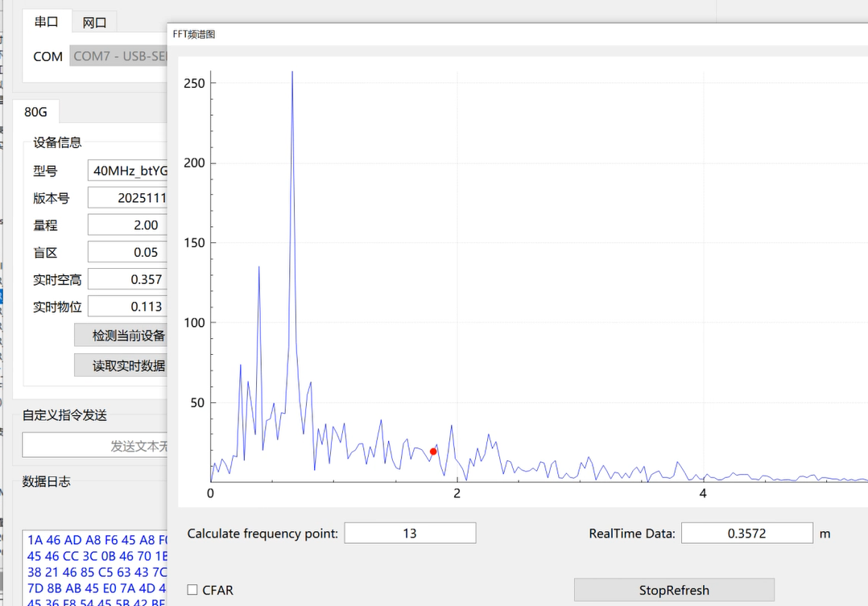Click the Calculate frequency point field
The width and height of the screenshot is (868, 606).
pyautogui.click(x=410, y=533)
